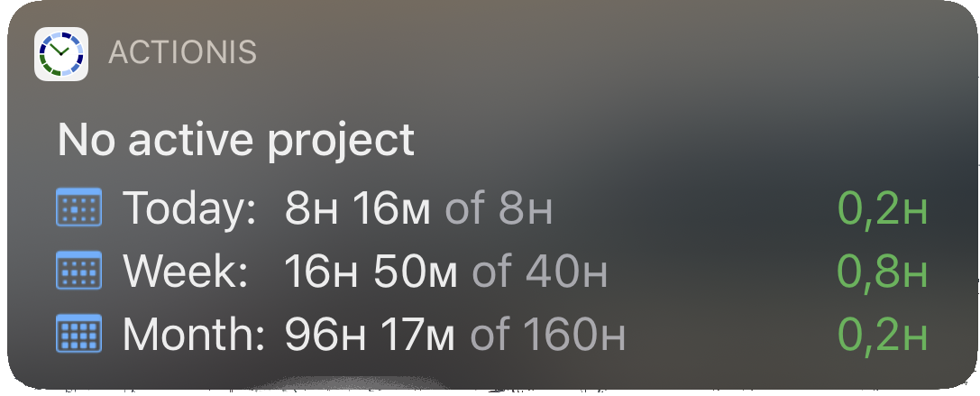Click the 'of 40h' weekly goal

pyautogui.click(x=539, y=272)
